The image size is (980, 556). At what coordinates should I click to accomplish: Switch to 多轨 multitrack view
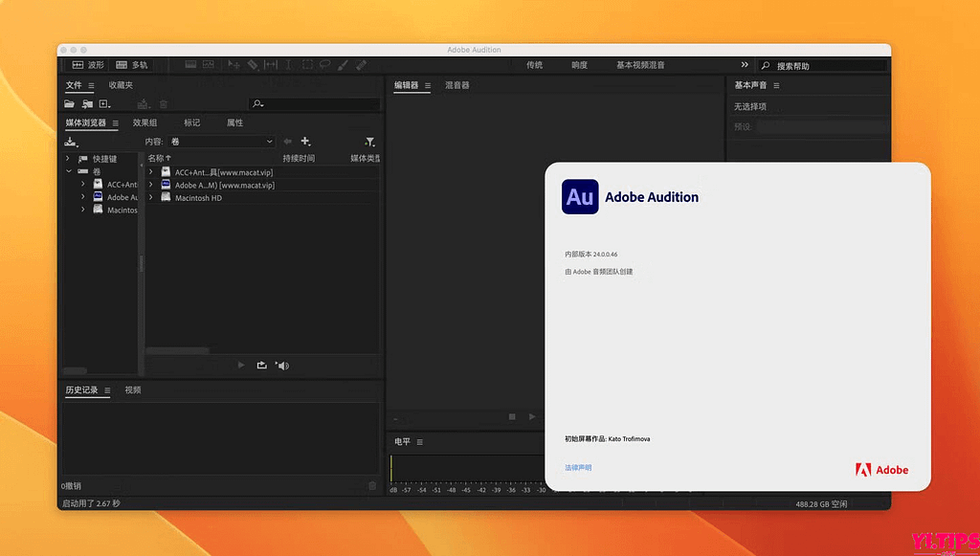(x=132, y=65)
